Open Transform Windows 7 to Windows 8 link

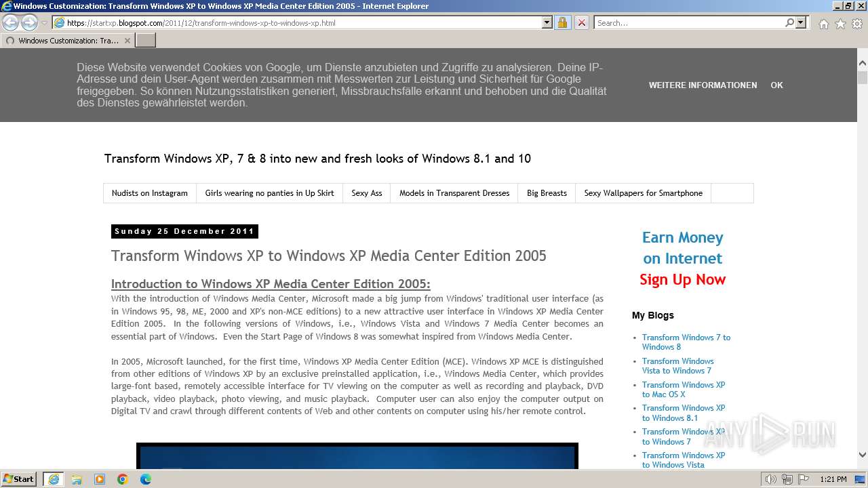tap(686, 342)
